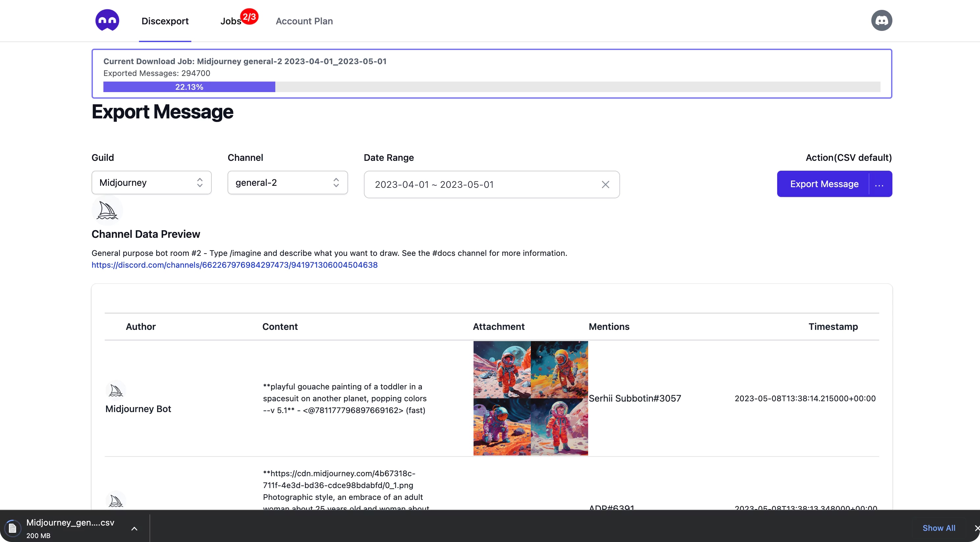
Task: Click the CSV file icon in downloads bar
Action: click(13, 528)
